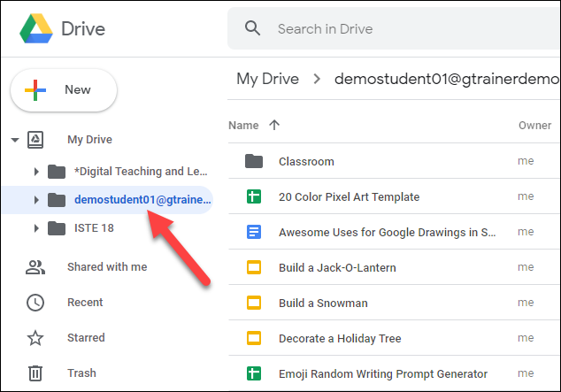Image resolution: width=561 pixels, height=392 pixels.
Task: Select My Drive in sidebar
Action: (89, 140)
